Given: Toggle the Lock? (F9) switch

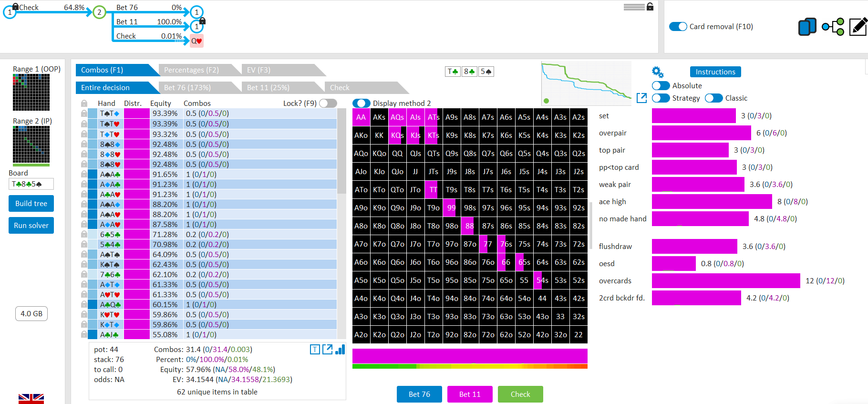Looking at the screenshot, I should [x=328, y=104].
